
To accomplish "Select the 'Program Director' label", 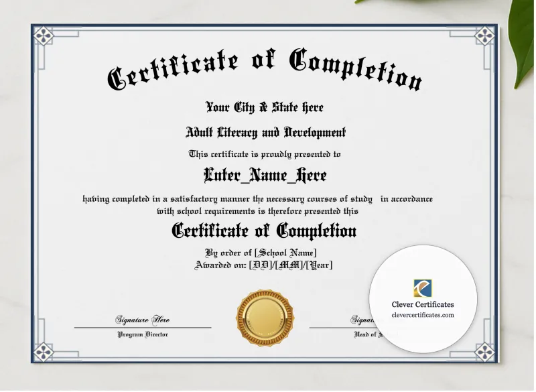I will click(143, 334).
